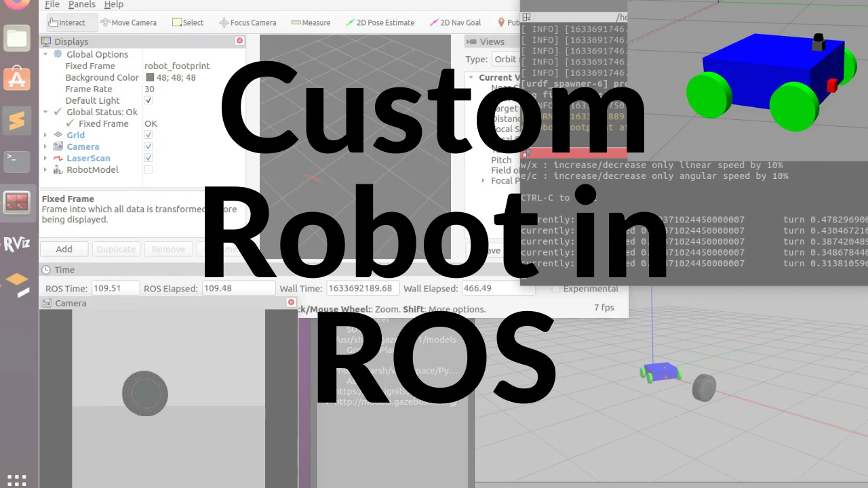Activate the Move Camera tool

(x=128, y=22)
